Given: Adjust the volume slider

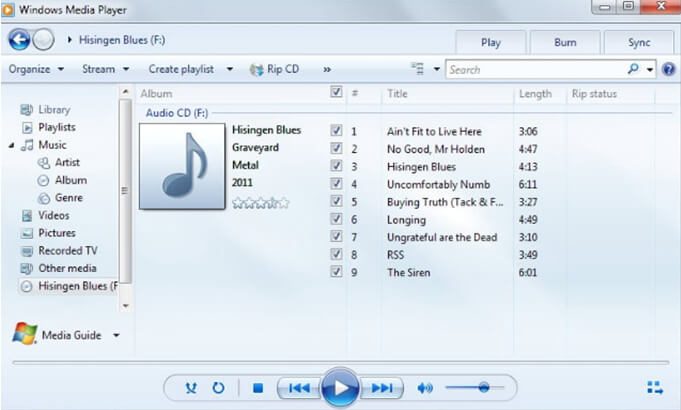Looking at the screenshot, I should coord(475,387).
